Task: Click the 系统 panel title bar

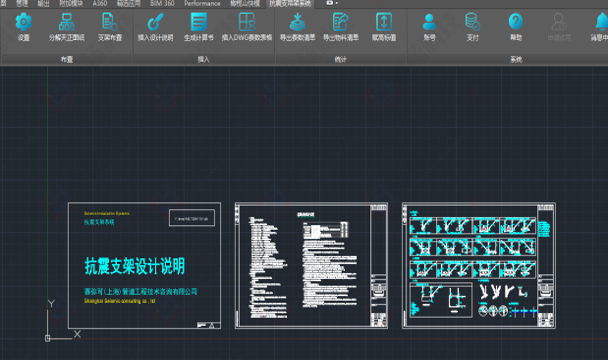Action: click(x=516, y=59)
